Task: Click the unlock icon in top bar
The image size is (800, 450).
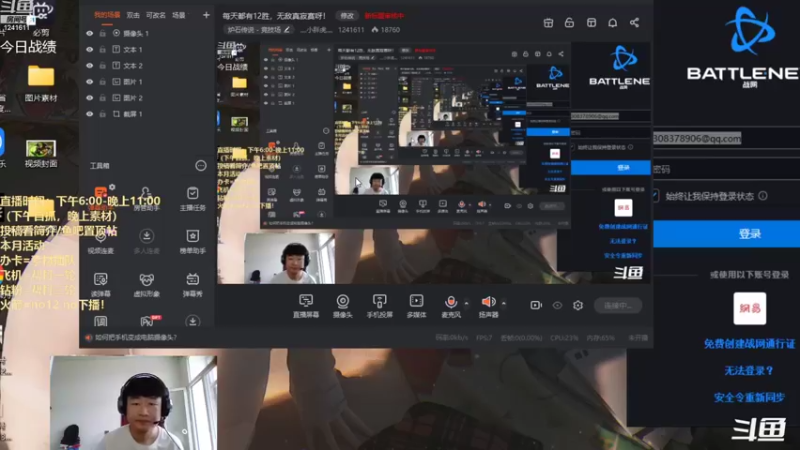Action: (x=569, y=22)
